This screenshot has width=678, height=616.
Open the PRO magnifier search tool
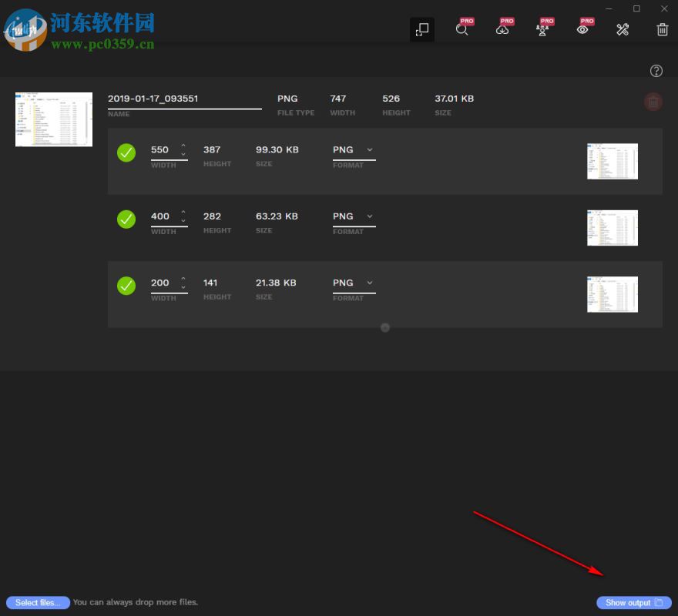click(462, 29)
